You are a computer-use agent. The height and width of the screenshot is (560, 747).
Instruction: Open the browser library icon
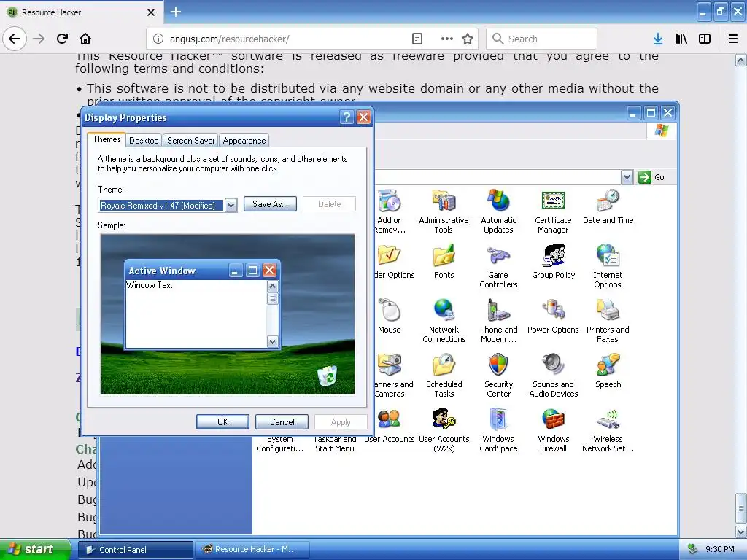tap(681, 39)
